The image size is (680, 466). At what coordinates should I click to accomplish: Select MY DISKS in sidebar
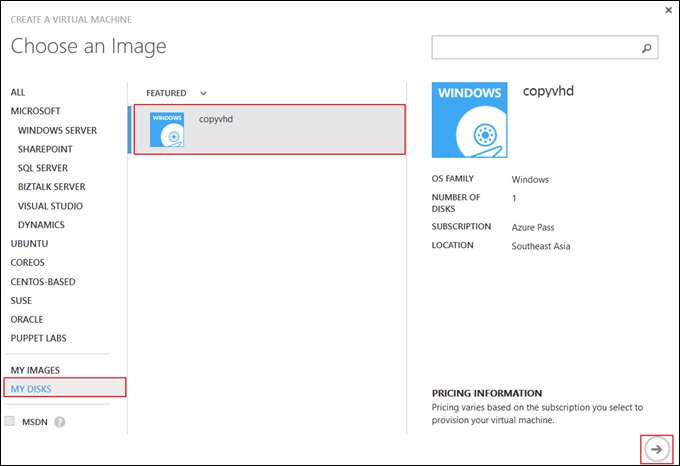65,388
